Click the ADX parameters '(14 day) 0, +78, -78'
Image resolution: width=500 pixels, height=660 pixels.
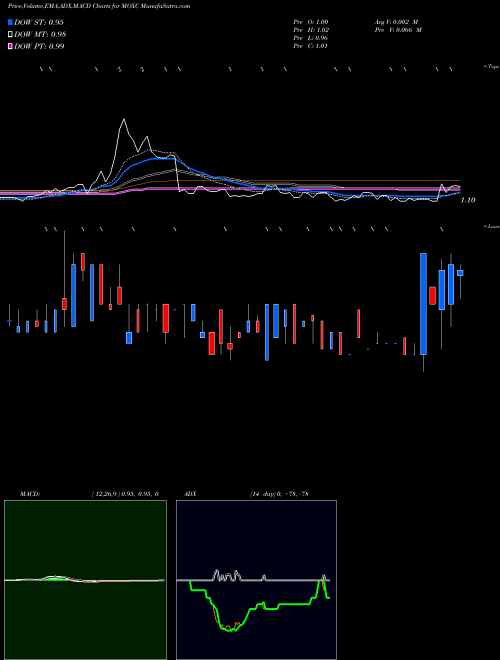(x=279, y=494)
